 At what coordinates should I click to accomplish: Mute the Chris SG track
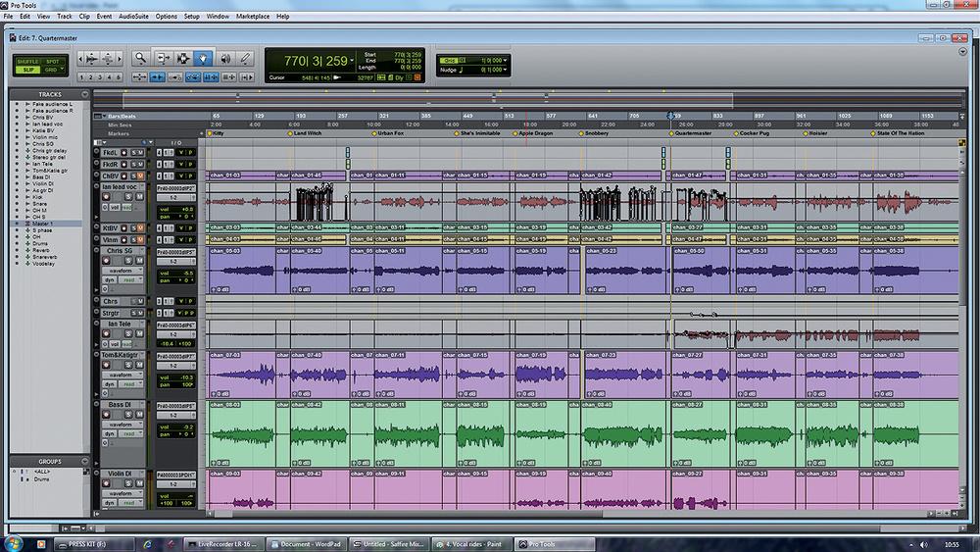click(x=138, y=262)
